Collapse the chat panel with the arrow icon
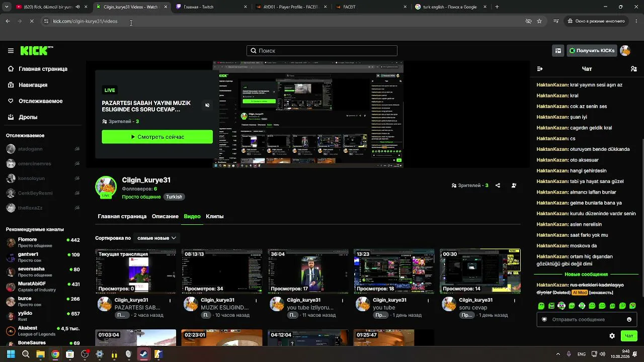This screenshot has width=644, height=362. tap(540, 69)
